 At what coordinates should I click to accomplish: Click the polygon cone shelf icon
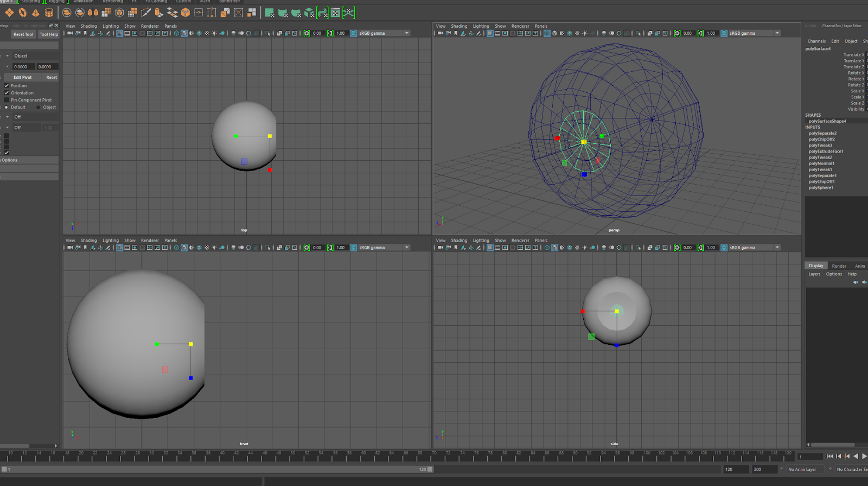pyautogui.click(x=35, y=12)
